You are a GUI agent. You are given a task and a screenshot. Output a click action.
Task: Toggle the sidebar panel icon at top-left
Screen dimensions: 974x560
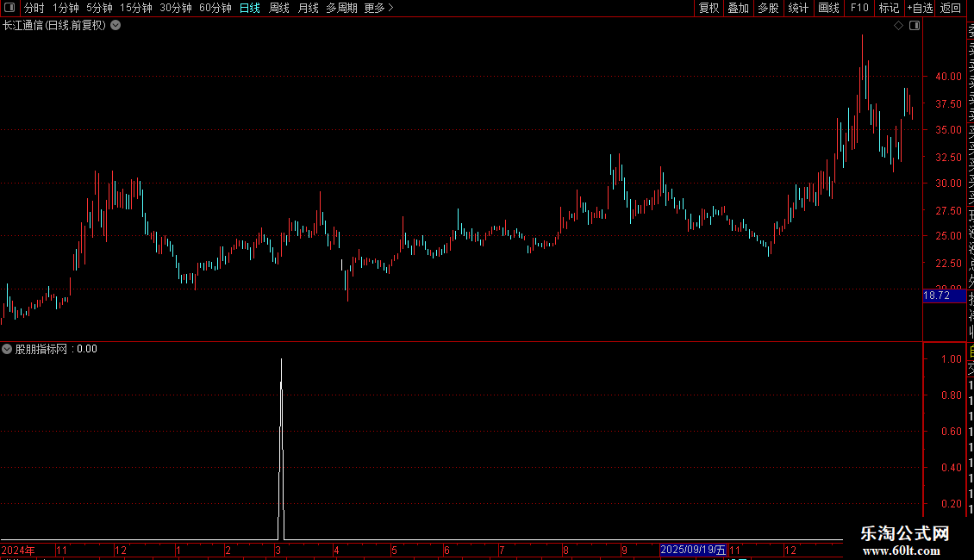pyautogui.click(x=9, y=8)
